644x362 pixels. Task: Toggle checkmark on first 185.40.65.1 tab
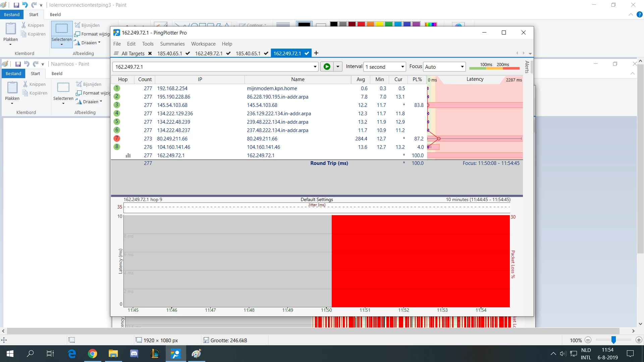[x=188, y=53]
